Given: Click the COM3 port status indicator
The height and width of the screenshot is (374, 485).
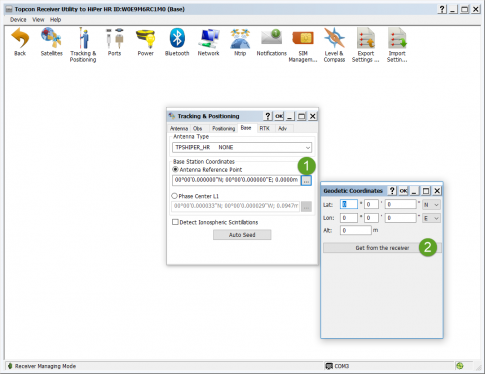Looking at the screenshot, I should [x=337, y=366].
